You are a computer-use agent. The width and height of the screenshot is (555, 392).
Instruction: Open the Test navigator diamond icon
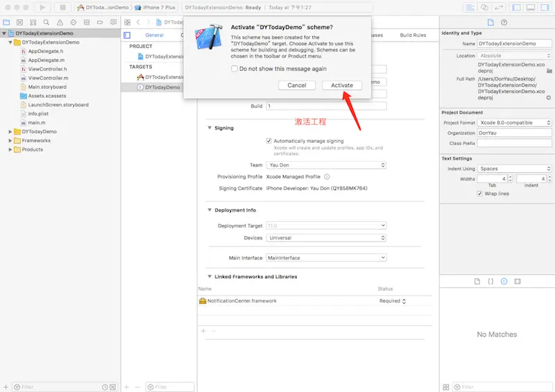coord(74,22)
